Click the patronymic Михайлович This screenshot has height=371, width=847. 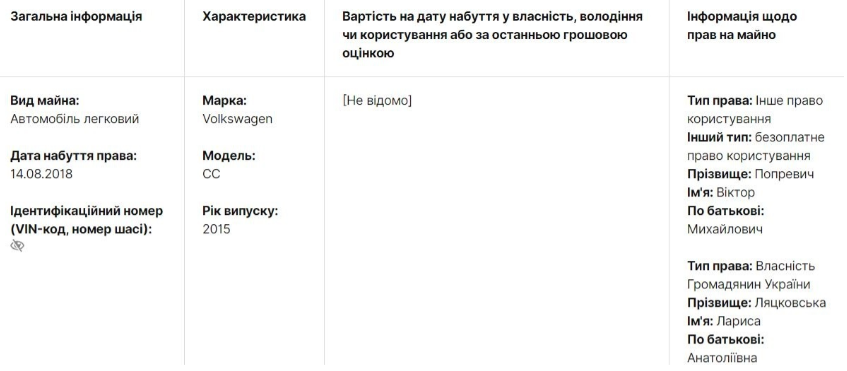725,229
